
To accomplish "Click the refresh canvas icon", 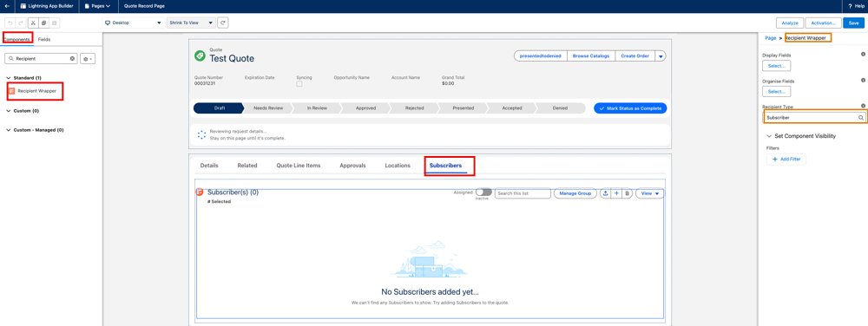I will pyautogui.click(x=223, y=23).
